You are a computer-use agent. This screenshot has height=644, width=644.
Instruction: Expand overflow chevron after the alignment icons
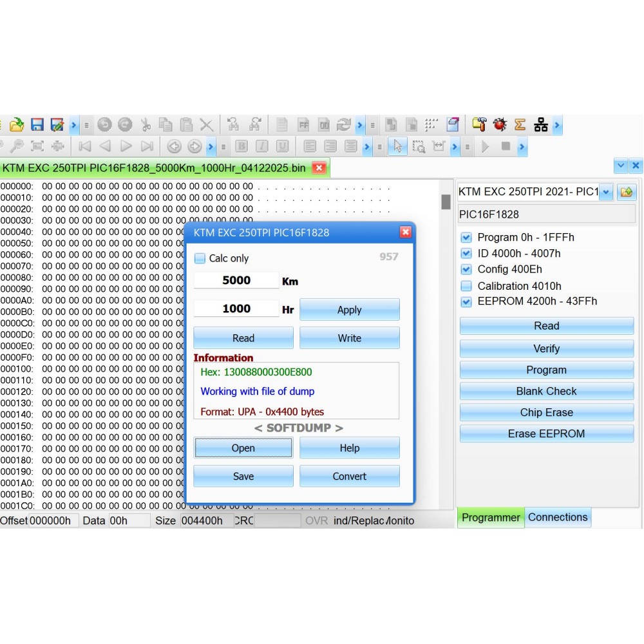(367, 147)
